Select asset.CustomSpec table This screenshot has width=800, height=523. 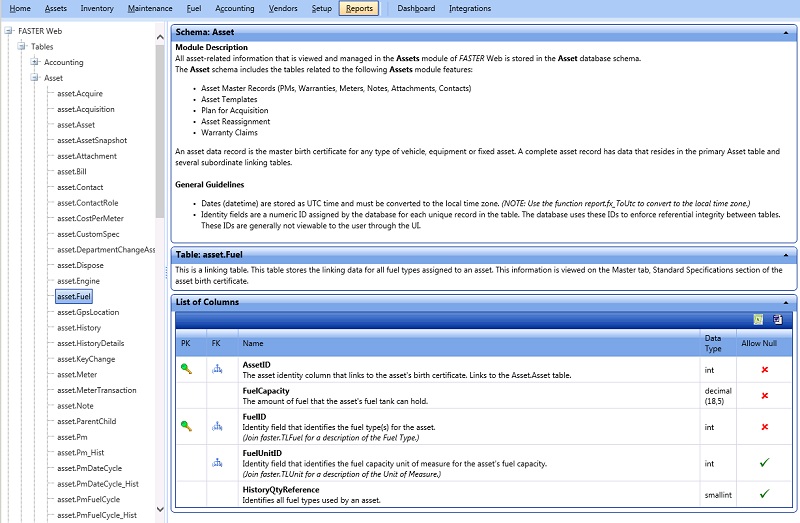coord(88,234)
